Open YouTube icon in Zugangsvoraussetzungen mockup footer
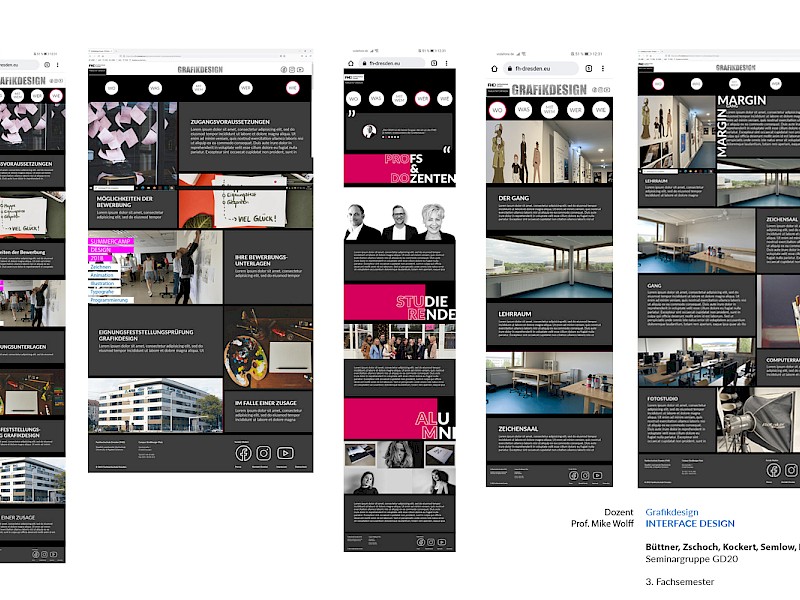 285,453
